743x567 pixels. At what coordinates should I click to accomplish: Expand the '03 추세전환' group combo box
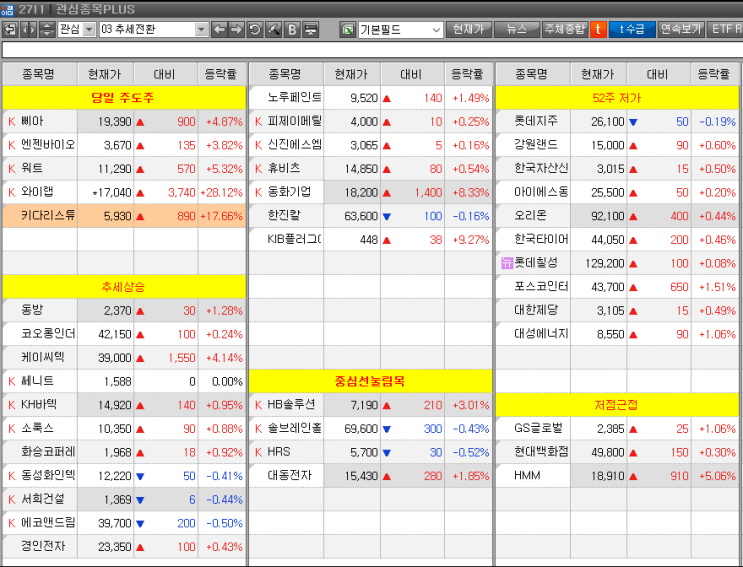[x=154, y=29]
